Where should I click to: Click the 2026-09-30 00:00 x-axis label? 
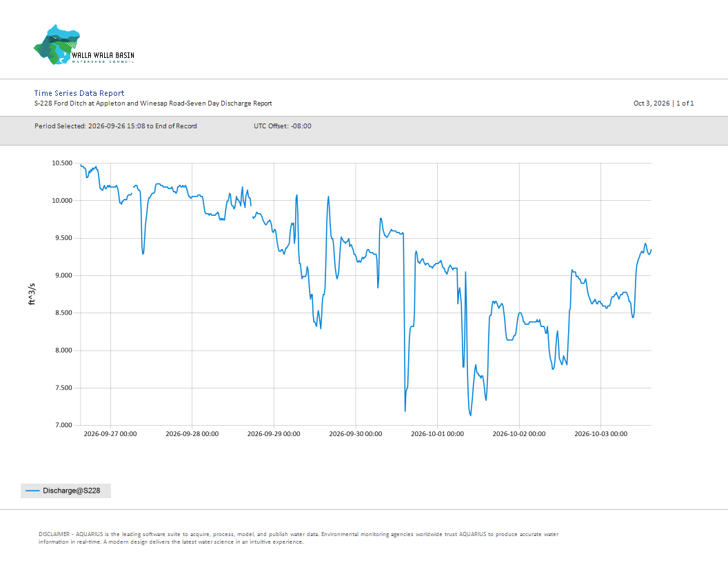click(356, 434)
